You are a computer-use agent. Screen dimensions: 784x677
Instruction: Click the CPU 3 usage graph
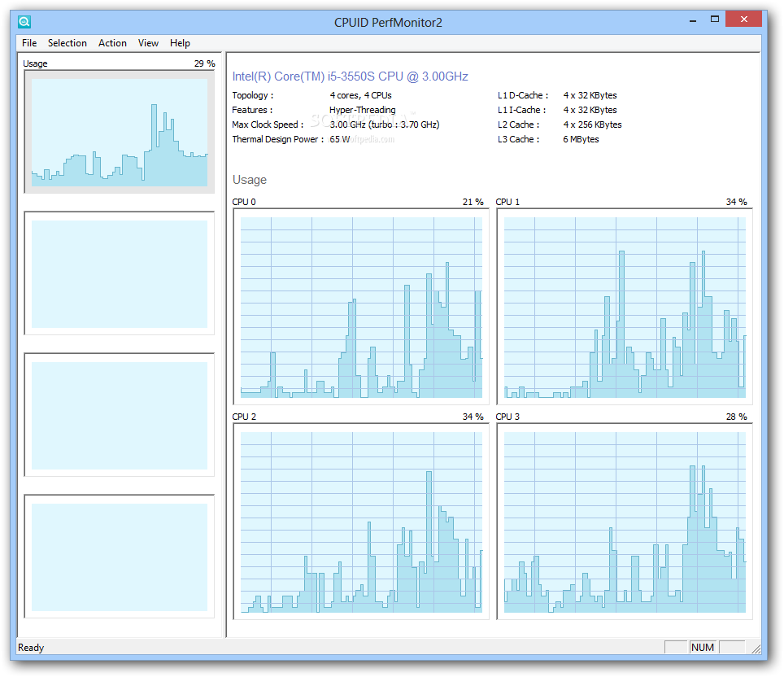[x=625, y=522]
